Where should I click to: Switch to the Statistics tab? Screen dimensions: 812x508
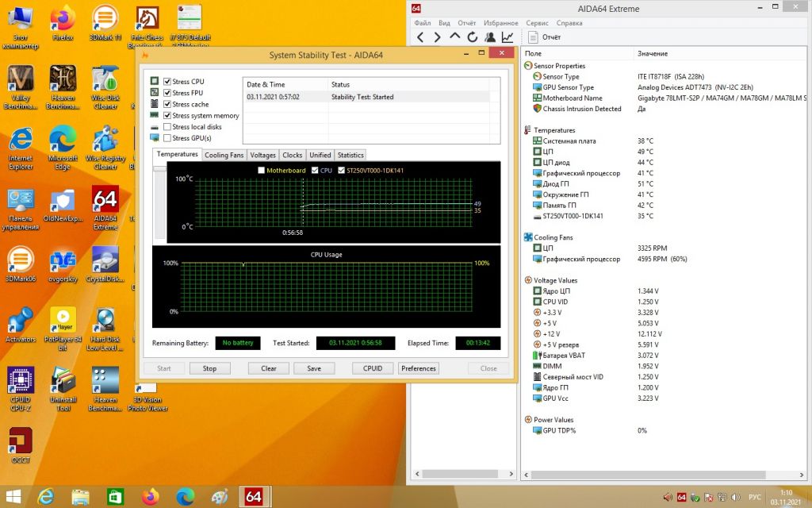[350, 155]
